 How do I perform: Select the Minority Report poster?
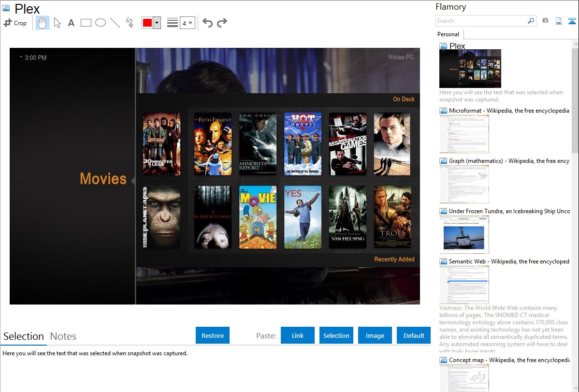[x=258, y=144]
